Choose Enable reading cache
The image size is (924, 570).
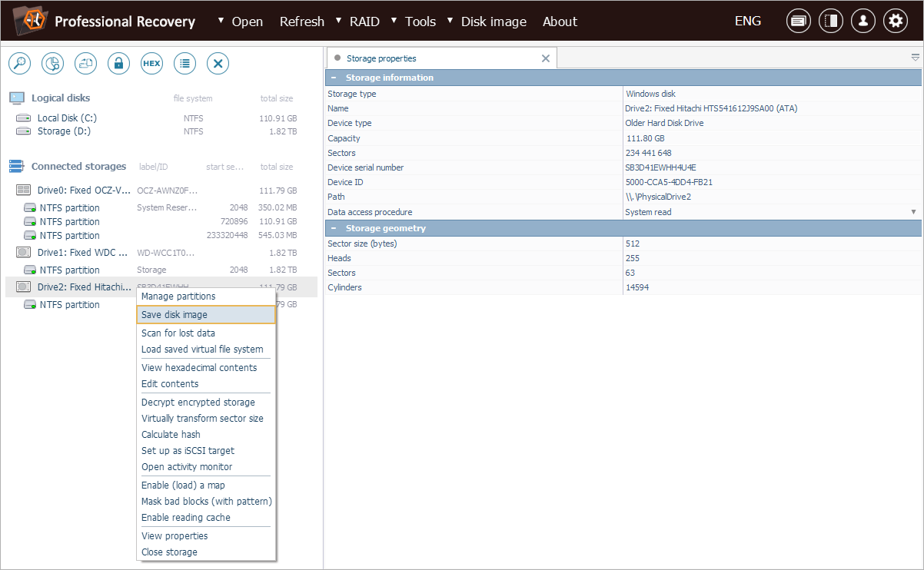click(x=206, y=518)
